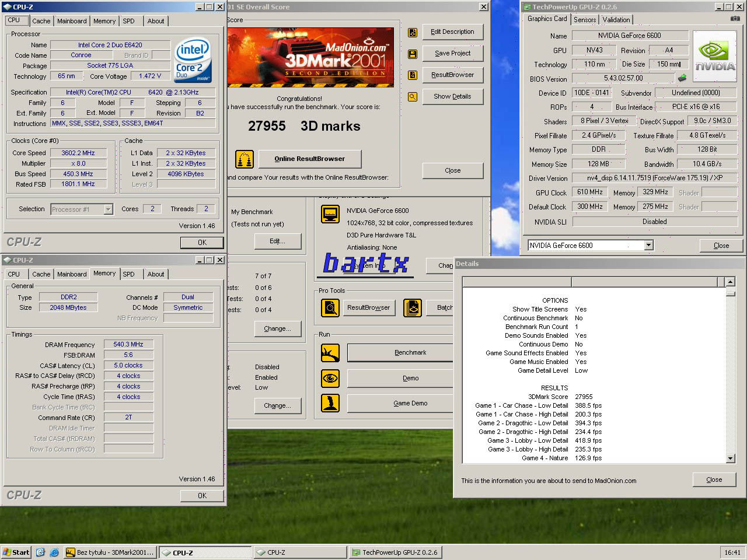Viewport: 747px width, 560px height.
Task: Switch to Mainboard tab in top CPU-Z
Action: tap(72, 21)
